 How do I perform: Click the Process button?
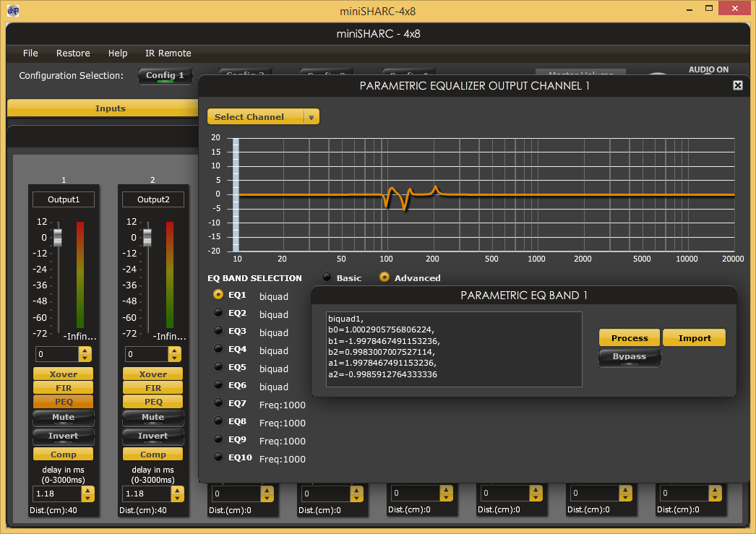click(630, 338)
